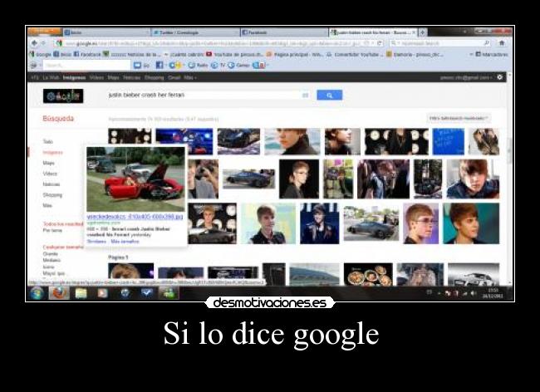Select 'Shopping' in the left sidebar

tap(52, 195)
